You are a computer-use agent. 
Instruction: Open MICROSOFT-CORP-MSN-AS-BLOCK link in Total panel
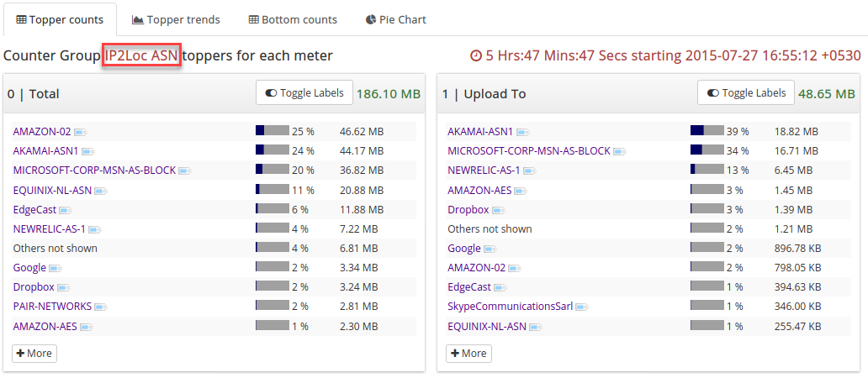pyautogui.click(x=94, y=171)
